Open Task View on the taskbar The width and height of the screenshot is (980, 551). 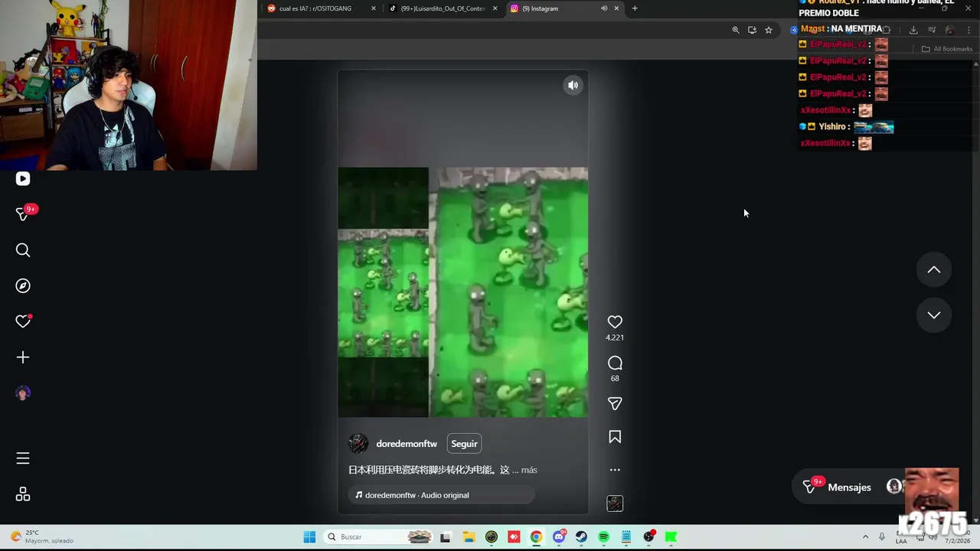446,537
